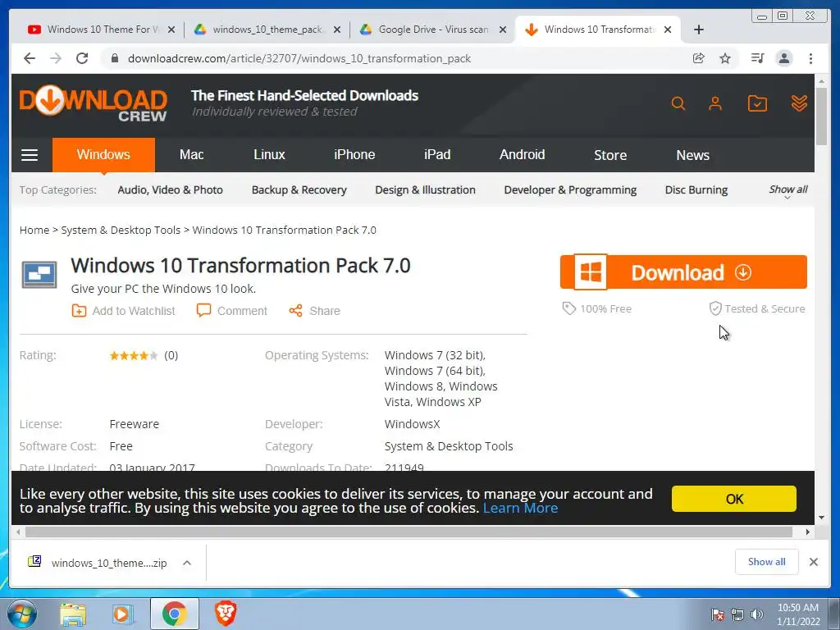
Task: Open the News menu item
Action: tap(692, 155)
